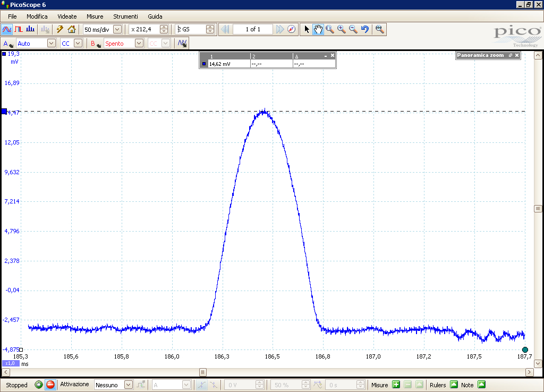Click the time ruler handle circle

coord(525,350)
